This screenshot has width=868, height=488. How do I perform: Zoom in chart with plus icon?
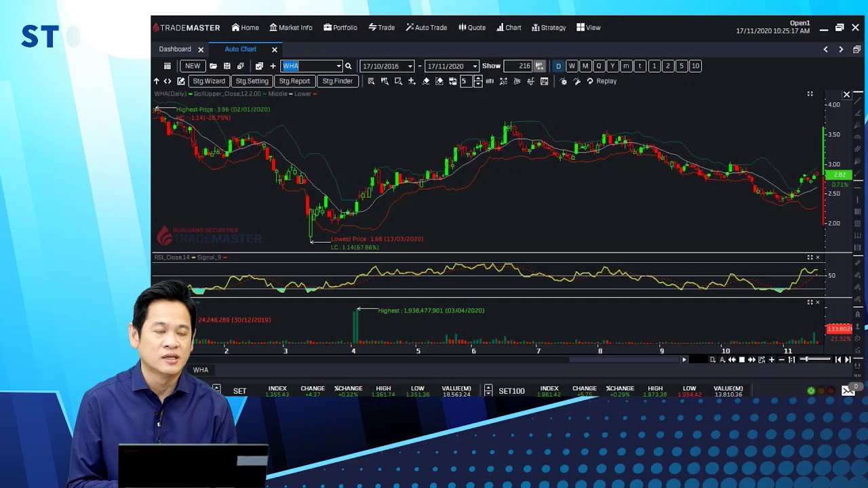click(x=771, y=359)
